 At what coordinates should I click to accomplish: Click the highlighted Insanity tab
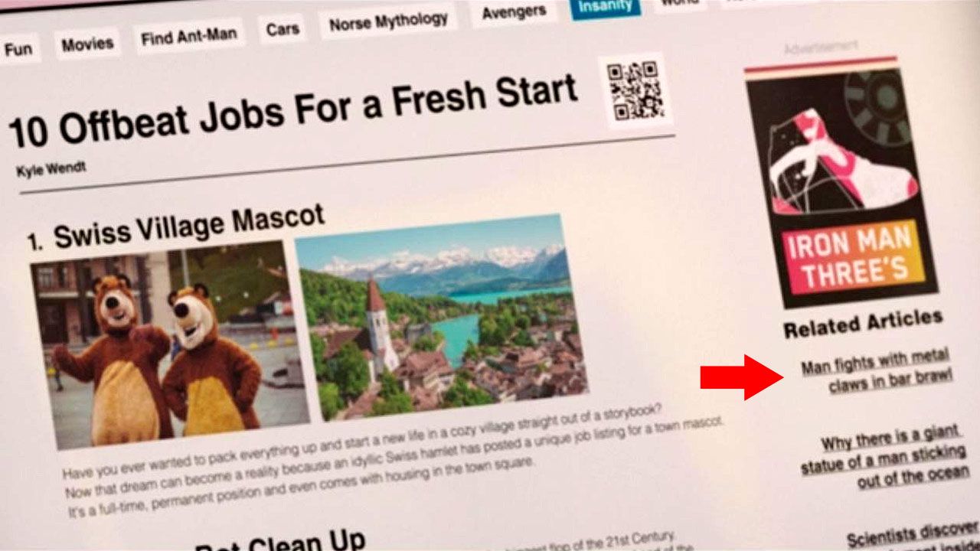tap(605, 7)
